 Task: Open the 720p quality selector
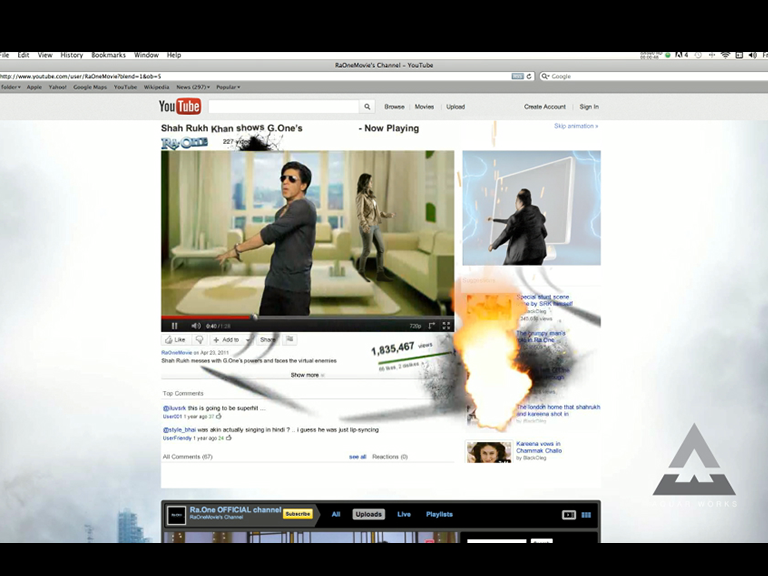(415, 326)
